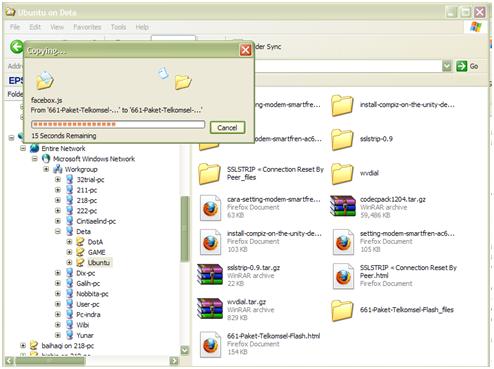Collapse the Entire Network tree node

[23, 148]
